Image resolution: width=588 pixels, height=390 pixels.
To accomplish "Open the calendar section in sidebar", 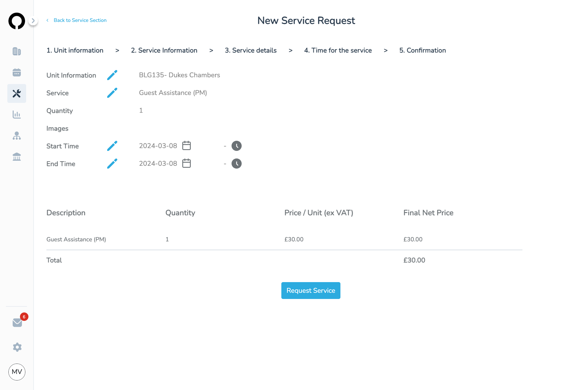I will (17, 72).
